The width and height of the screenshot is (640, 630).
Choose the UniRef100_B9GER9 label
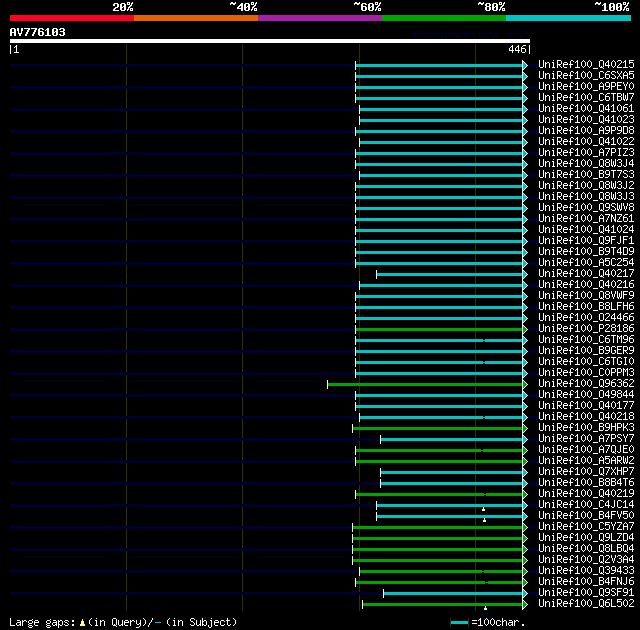click(586, 351)
